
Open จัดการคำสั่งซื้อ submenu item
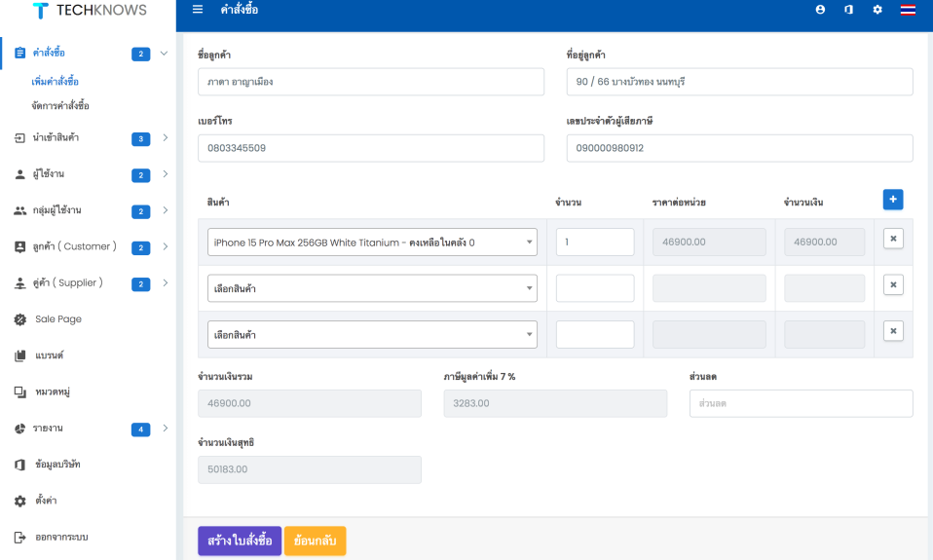(x=60, y=106)
